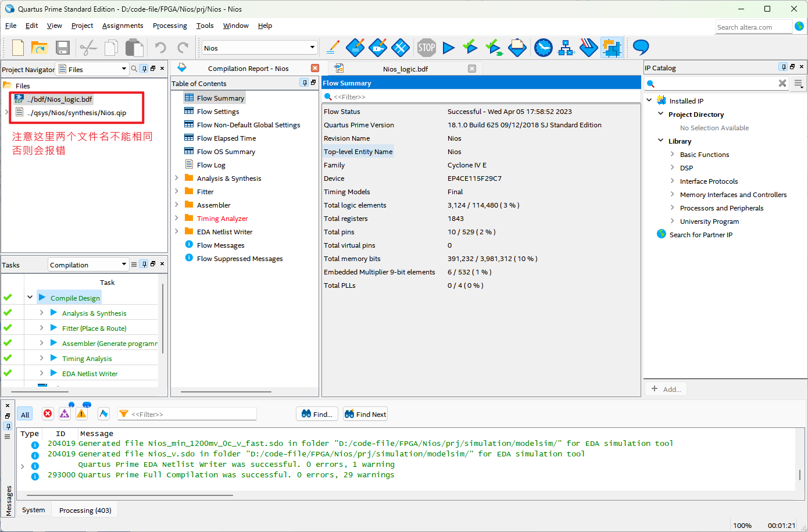The width and height of the screenshot is (808, 532).
Task: Click the Add... button in IP Catalog
Action: (666, 389)
